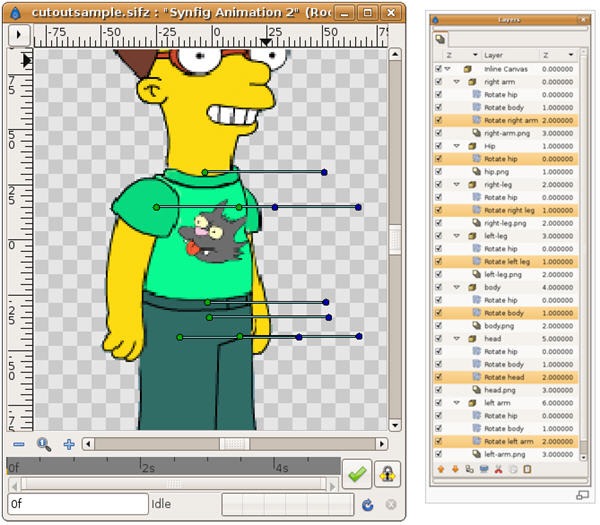Click the zoom fit magnifier icon
The width and height of the screenshot is (600, 525).
(44, 444)
